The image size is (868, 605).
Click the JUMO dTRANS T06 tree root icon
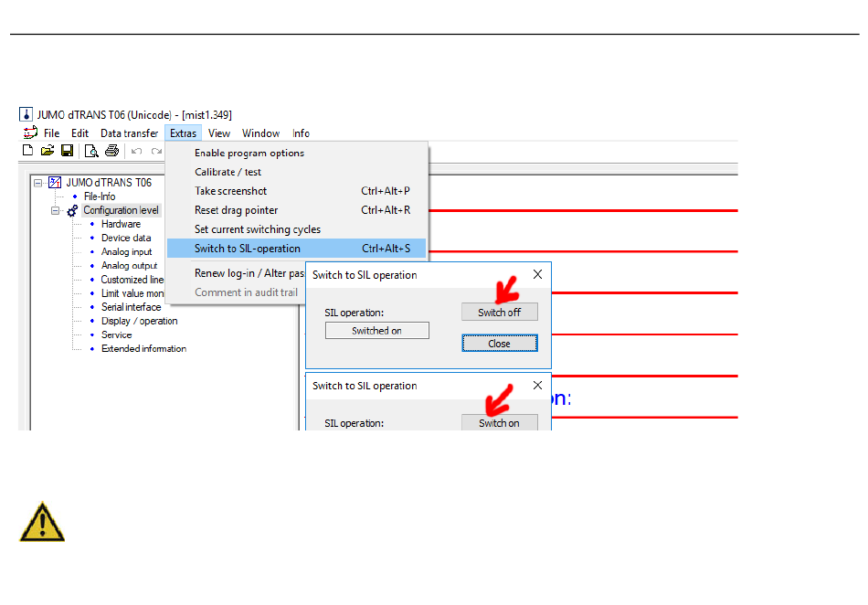tap(55, 182)
